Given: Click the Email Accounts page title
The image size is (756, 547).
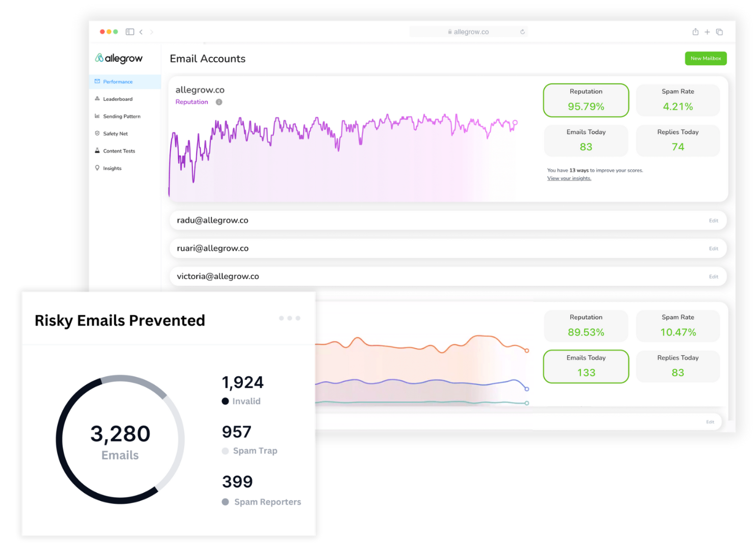Looking at the screenshot, I should [208, 59].
